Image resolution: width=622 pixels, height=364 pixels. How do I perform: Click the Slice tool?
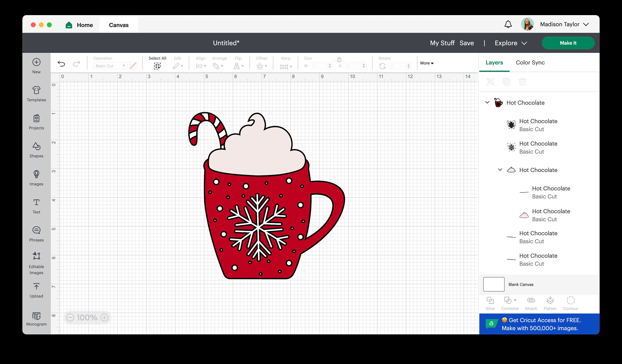(x=490, y=303)
